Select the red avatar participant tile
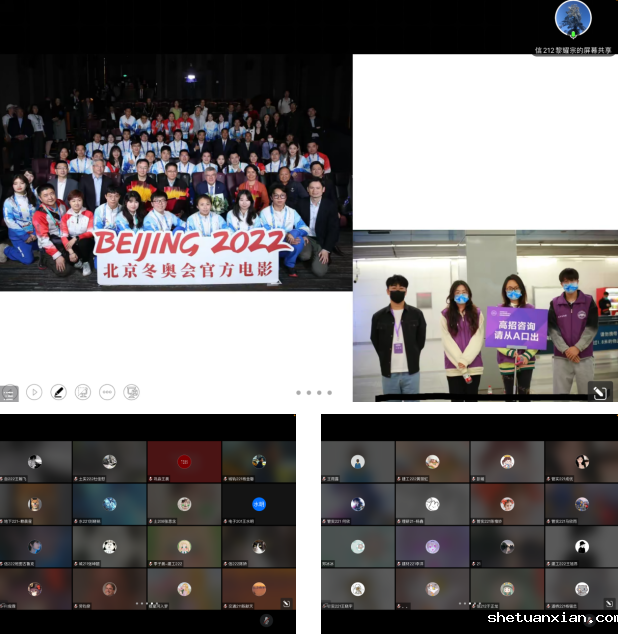Viewport: 618px width, 634px height. tap(184, 462)
